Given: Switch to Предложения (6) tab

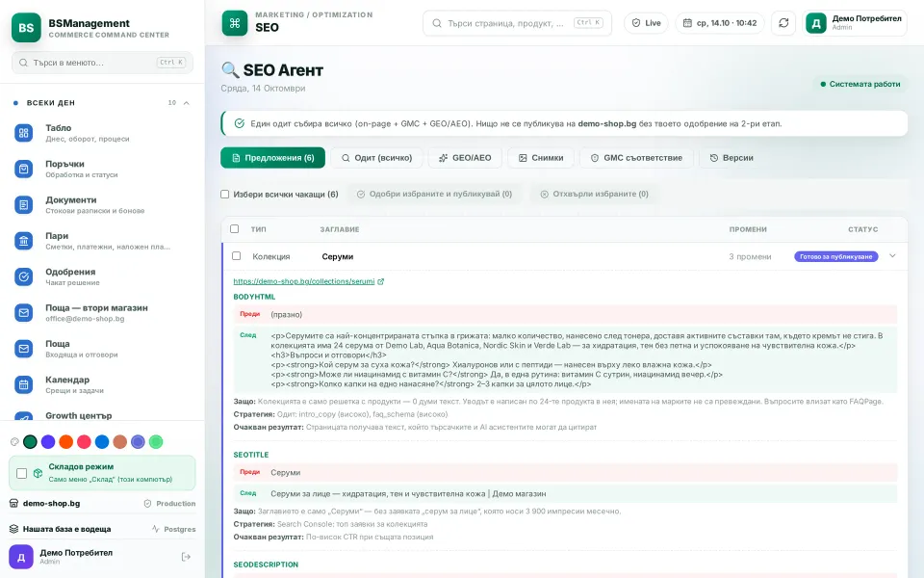Looking at the screenshot, I should tap(272, 158).
